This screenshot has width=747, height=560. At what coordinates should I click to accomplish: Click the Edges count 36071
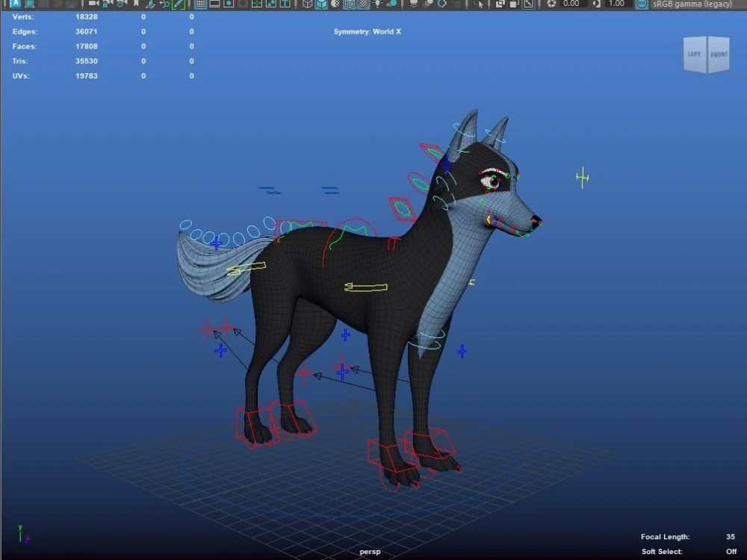pos(86,31)
